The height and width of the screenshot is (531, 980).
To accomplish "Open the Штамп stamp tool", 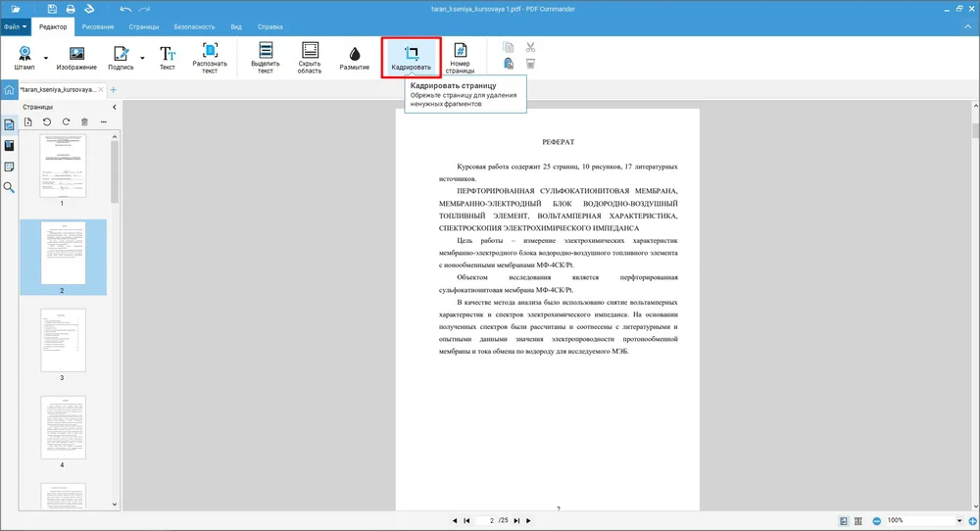I will click(24, 58).
